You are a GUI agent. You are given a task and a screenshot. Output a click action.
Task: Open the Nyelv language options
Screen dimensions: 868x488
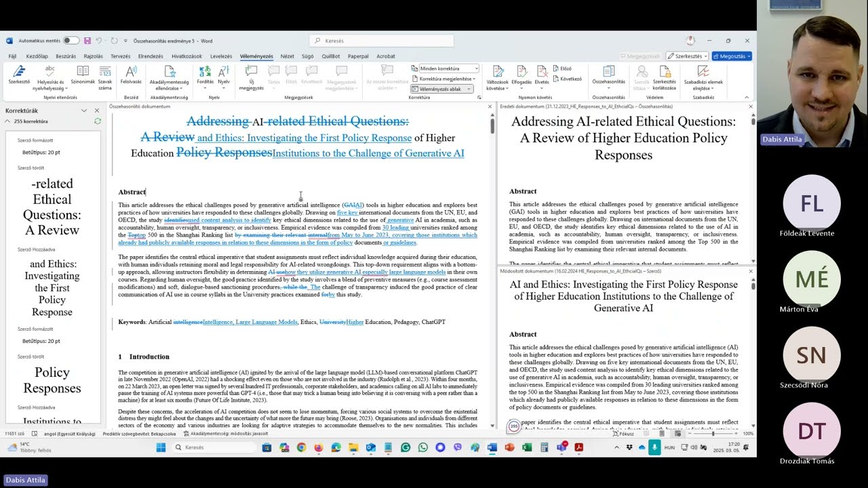224,76
